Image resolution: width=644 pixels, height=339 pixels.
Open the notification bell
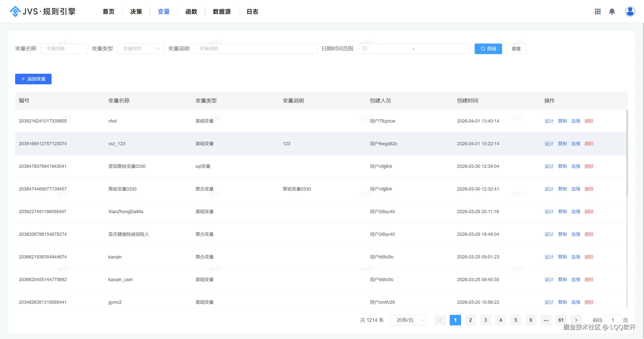pyautogui.click(x=612, y=12)
